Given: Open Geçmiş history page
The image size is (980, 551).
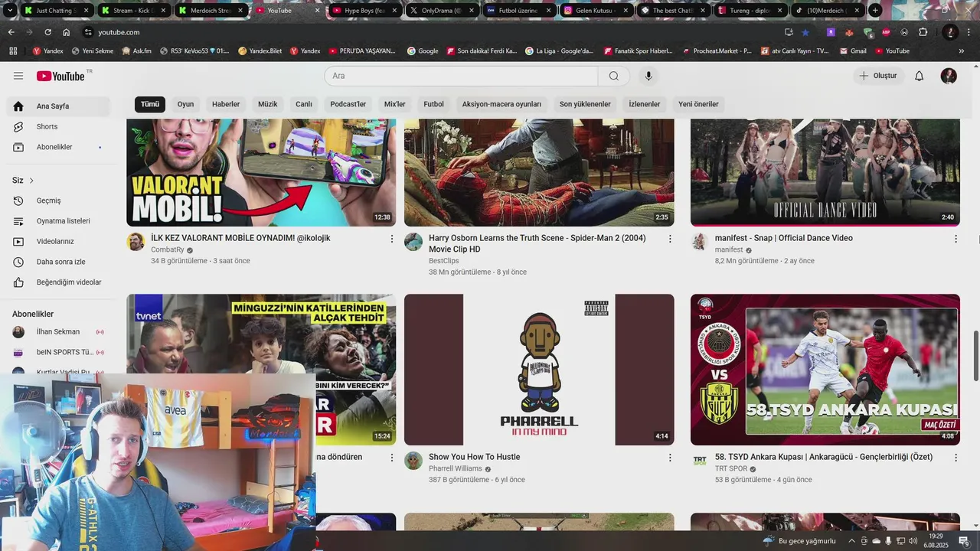Looking at the screenshot, I should click(60, 201).
